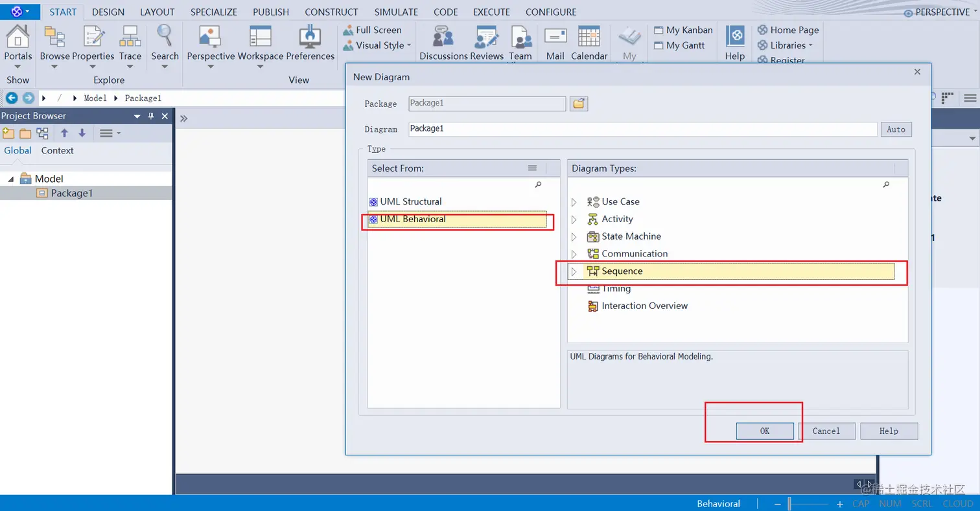The width and height of the screenshot is (980, 511).
Task: Open the Team ribbon icon
Action: click(x=520, y=37)
